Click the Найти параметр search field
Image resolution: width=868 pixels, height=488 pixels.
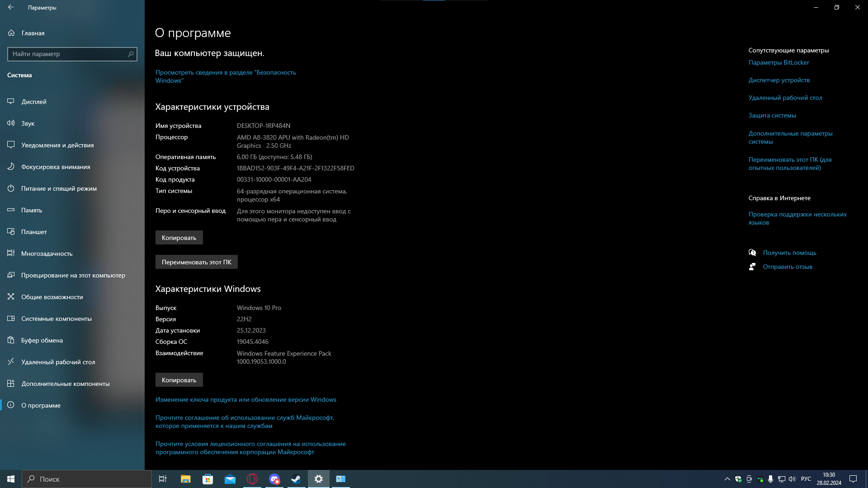pos(68,54)
